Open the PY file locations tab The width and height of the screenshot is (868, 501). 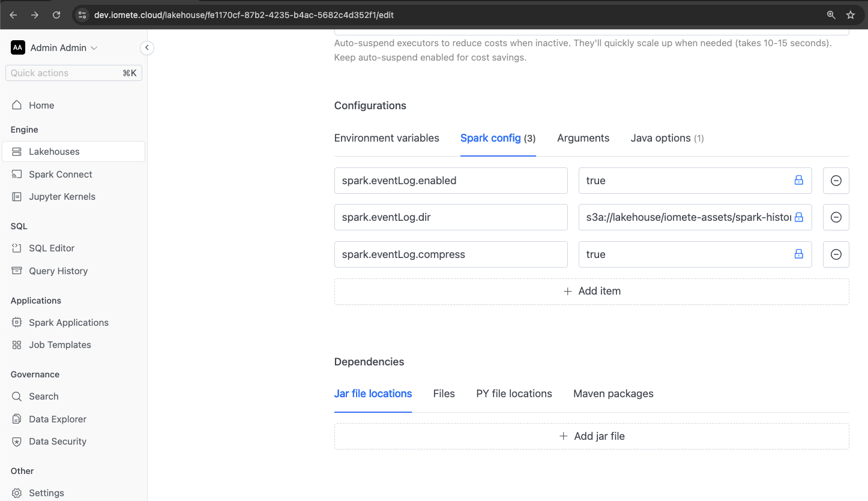coord(514,394)
